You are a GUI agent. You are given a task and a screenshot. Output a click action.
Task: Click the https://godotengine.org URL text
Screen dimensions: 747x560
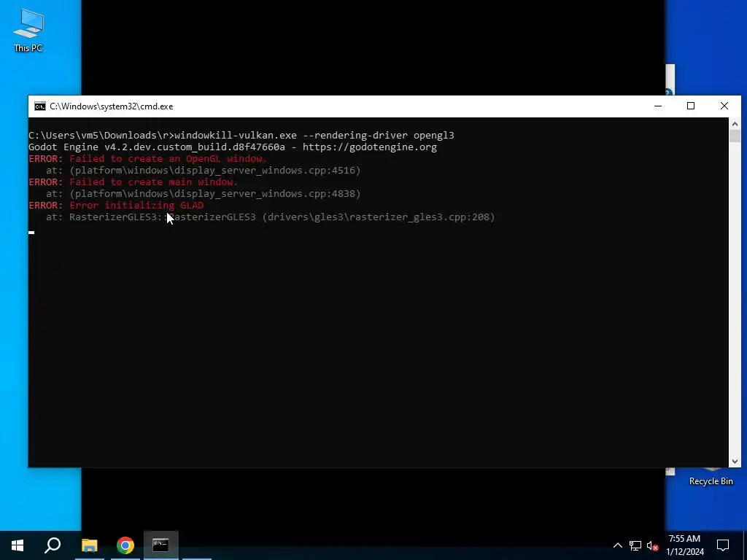click(370, 147)
